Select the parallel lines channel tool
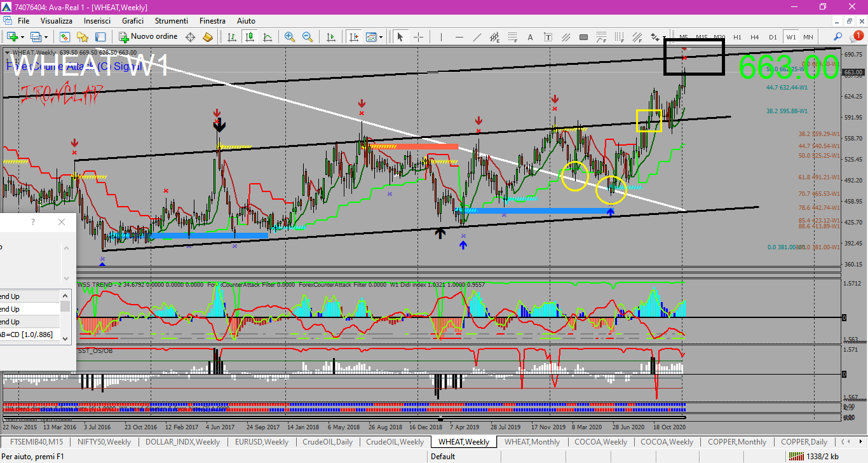This screenshot has width=868, height=463. click(x=566, y=37)
